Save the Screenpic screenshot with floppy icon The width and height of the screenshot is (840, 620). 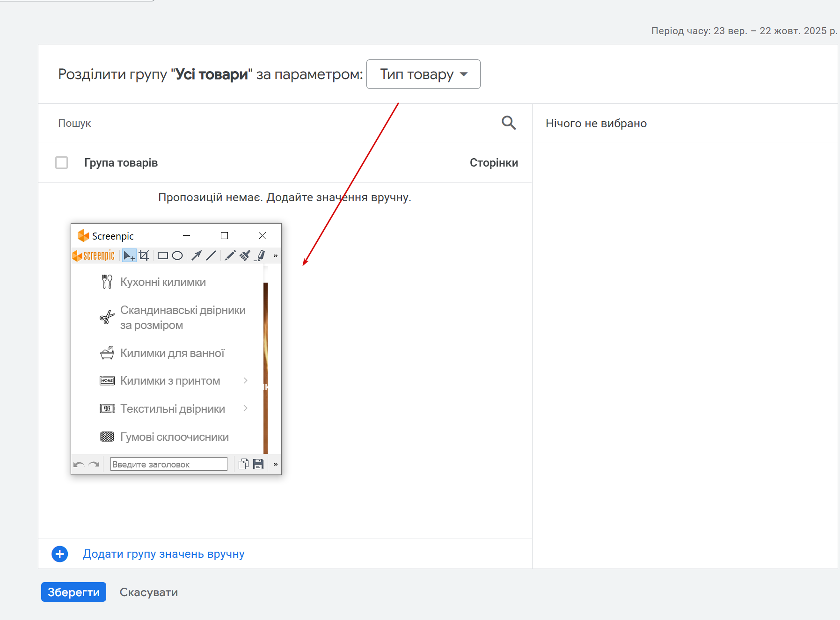(258, 464)
